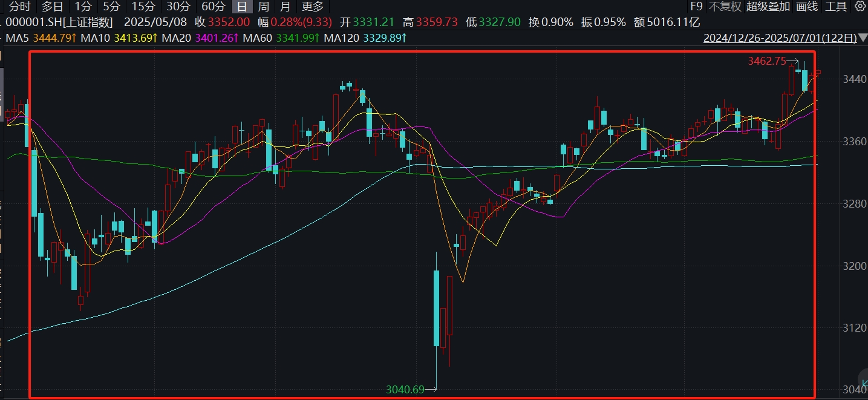Click the 3280 price axis label

(855, 203)
